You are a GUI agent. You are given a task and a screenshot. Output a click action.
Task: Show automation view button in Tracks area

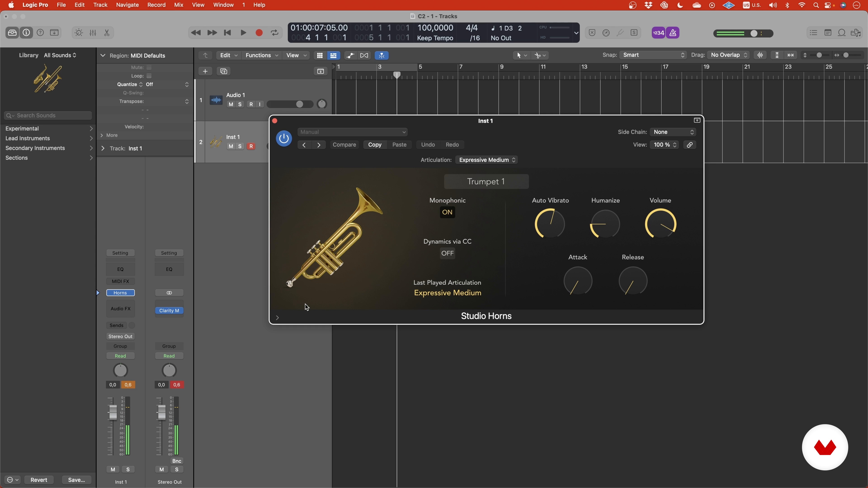coord(350,55)
